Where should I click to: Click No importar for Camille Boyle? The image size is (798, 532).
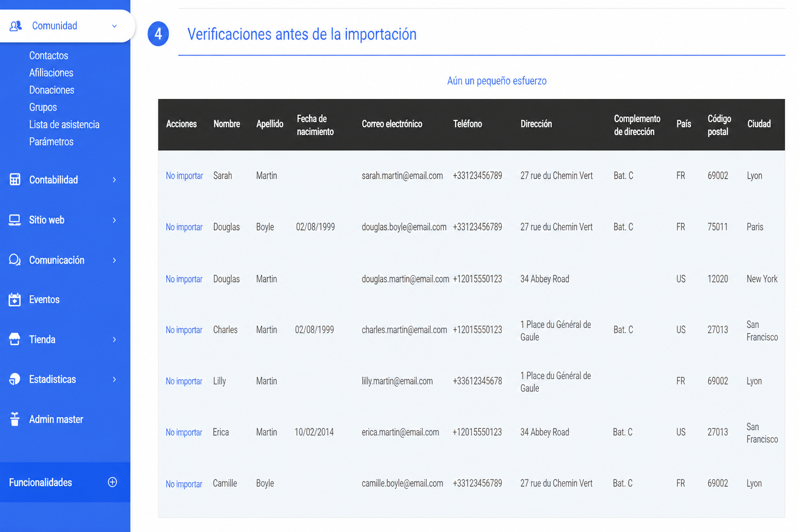(x=184, y=484)
